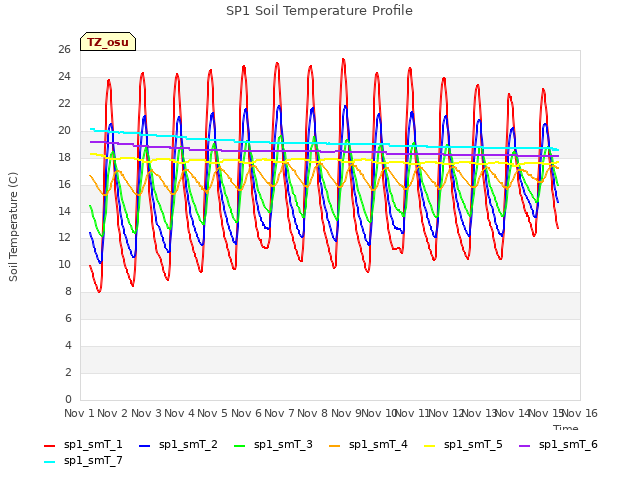The image size is (640, 480).
Task: Click the green sp1_smT_3 legend swatch
Action: (240, 446)
